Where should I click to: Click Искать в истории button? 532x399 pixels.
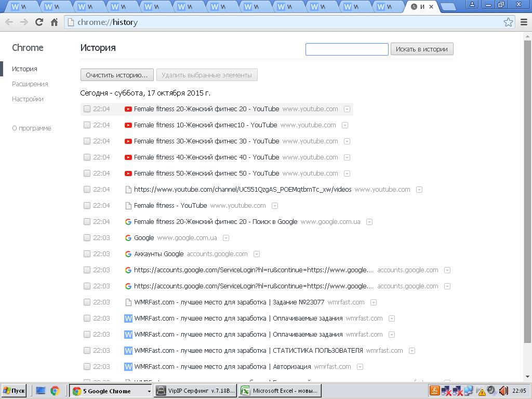pos(422,49)
